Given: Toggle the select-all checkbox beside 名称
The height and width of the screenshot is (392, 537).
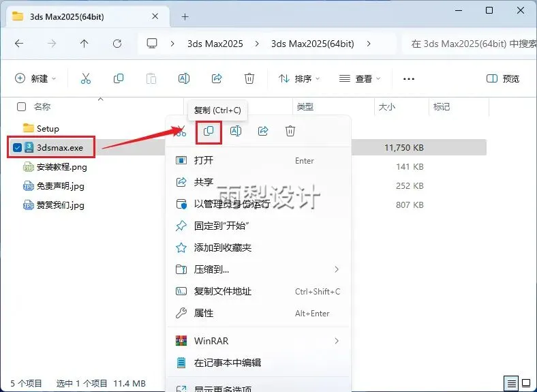Looking at the screenshot, I should (x=21, y=107).
